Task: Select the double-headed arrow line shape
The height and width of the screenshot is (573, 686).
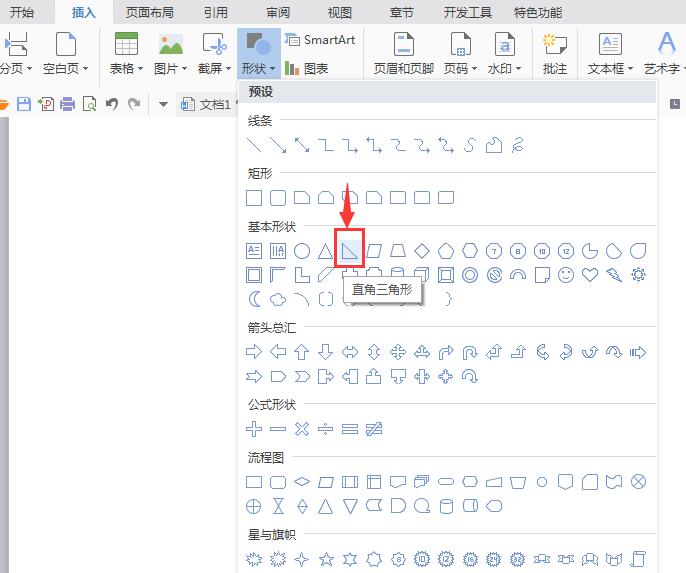Action: pos(302,145)
